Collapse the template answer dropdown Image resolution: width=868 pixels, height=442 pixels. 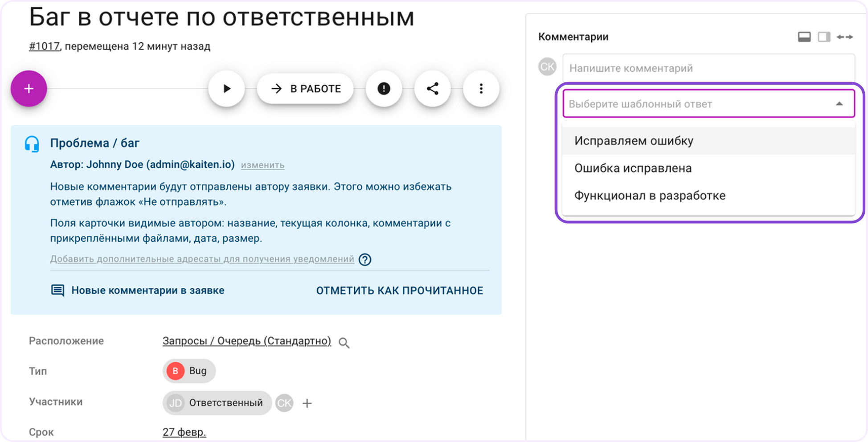pyautogui.click(x=839, y=104)
